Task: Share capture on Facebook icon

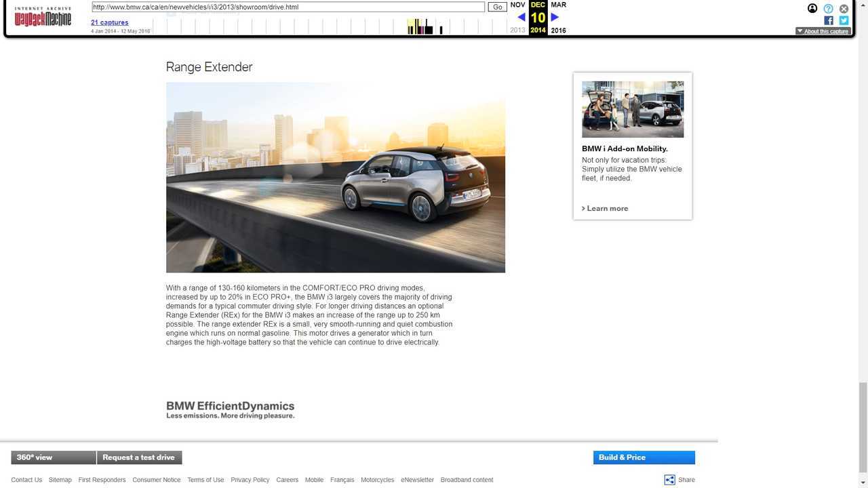Action: click(x=829, y=20)
